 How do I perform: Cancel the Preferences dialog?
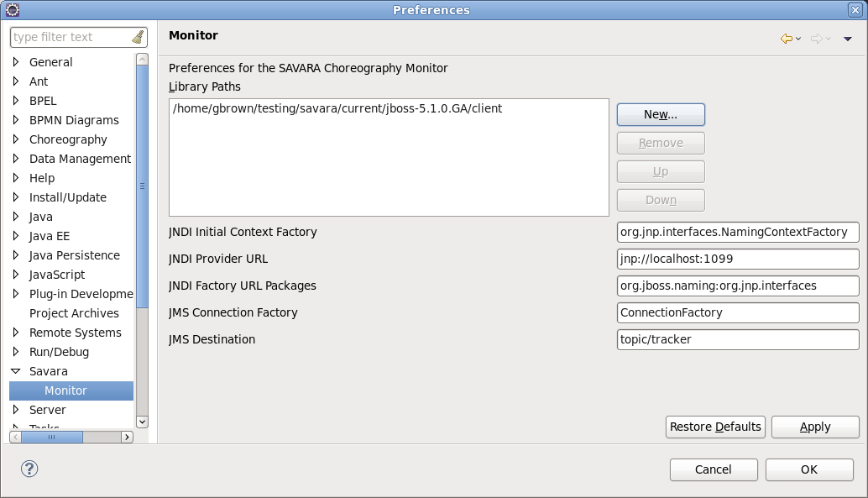tap(714, 469)
